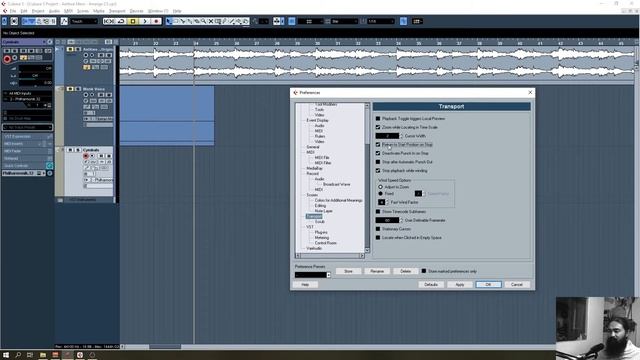Open the Transport menu
This screenshot has height=360, width=640.
pyautogui.click(x=117, y=11)
